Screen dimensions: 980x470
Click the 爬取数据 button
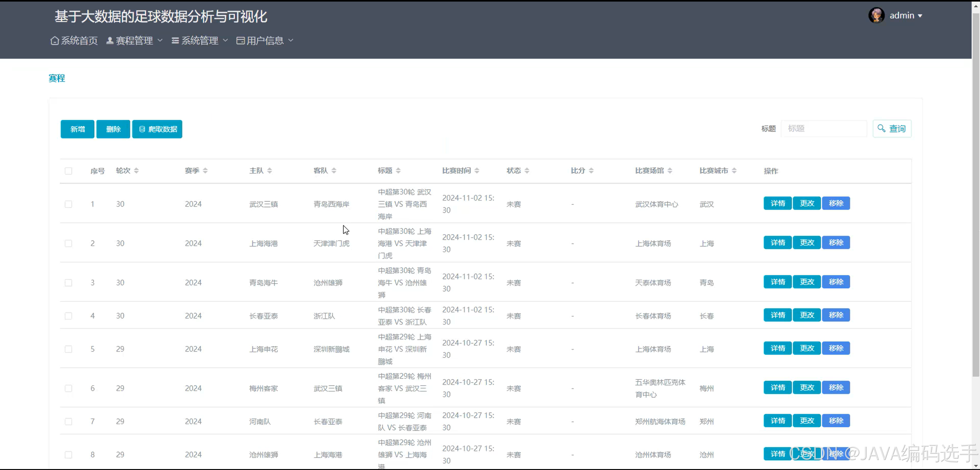[x=157, y=129]
